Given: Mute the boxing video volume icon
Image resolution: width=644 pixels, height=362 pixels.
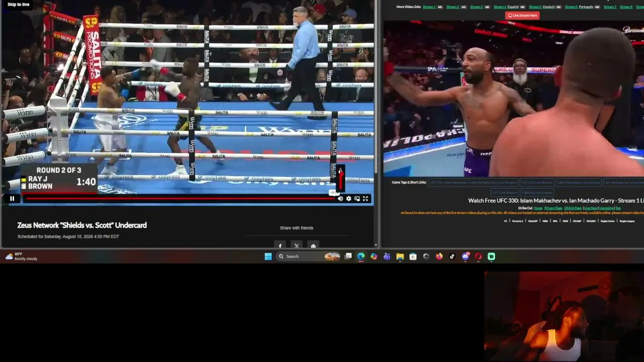Looking at the screenshot, I should tap(340, 199).
